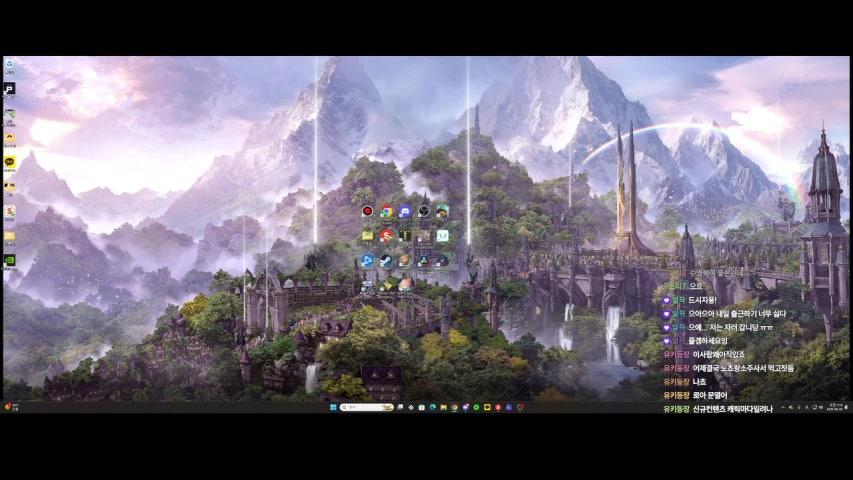Open the yellow folder on the desktop's left column

9,236
